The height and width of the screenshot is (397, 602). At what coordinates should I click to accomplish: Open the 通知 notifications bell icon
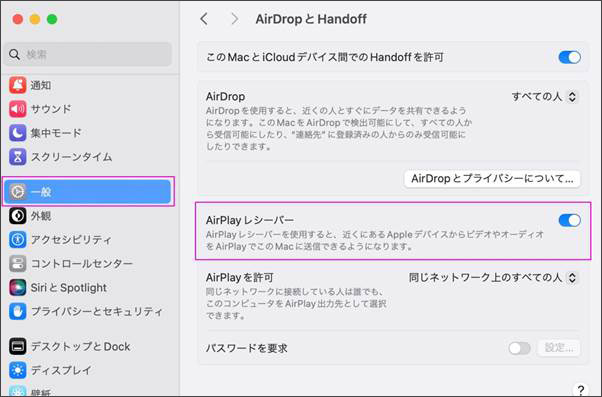coord(18,85)
